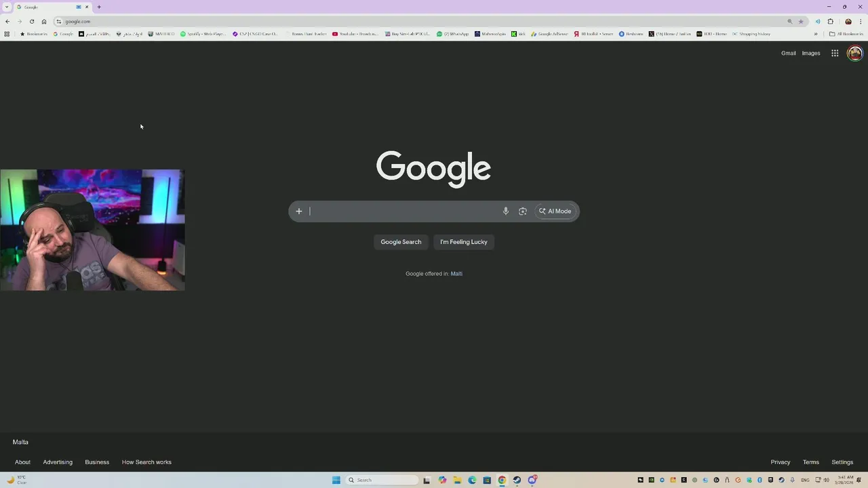This screenshot has width=868, height=488.
Task: Click the webcam overlay video
Action: click(x=92, y=230)
